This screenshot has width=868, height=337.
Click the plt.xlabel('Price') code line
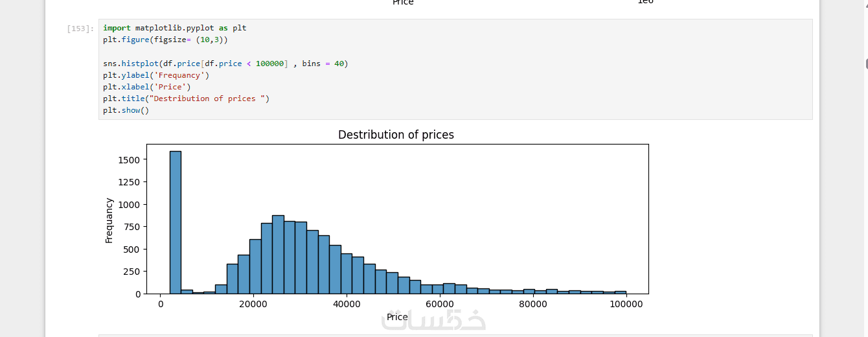[x=146, y=87]
